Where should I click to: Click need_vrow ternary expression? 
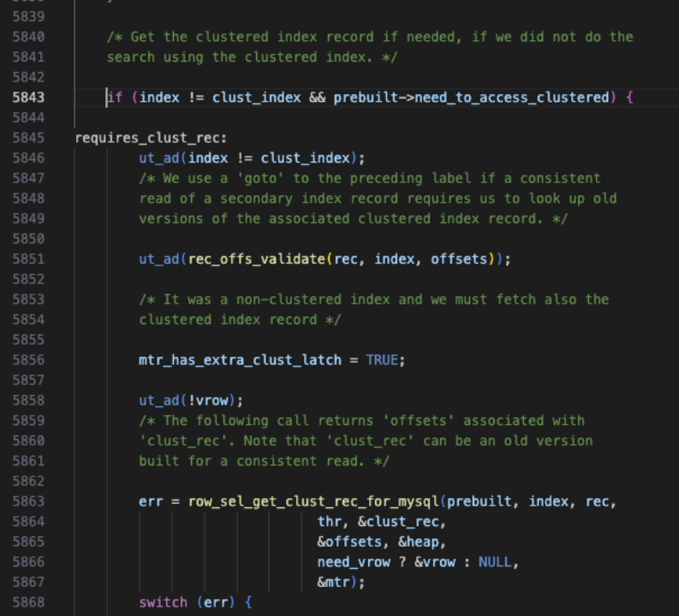tap(418, 562)
